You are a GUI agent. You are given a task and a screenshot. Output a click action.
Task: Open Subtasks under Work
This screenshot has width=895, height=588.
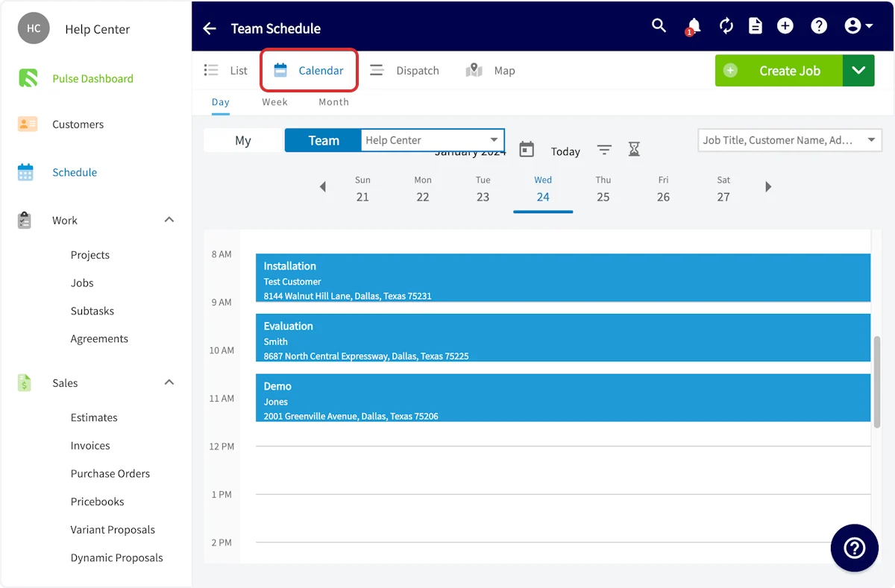point(92,311)
